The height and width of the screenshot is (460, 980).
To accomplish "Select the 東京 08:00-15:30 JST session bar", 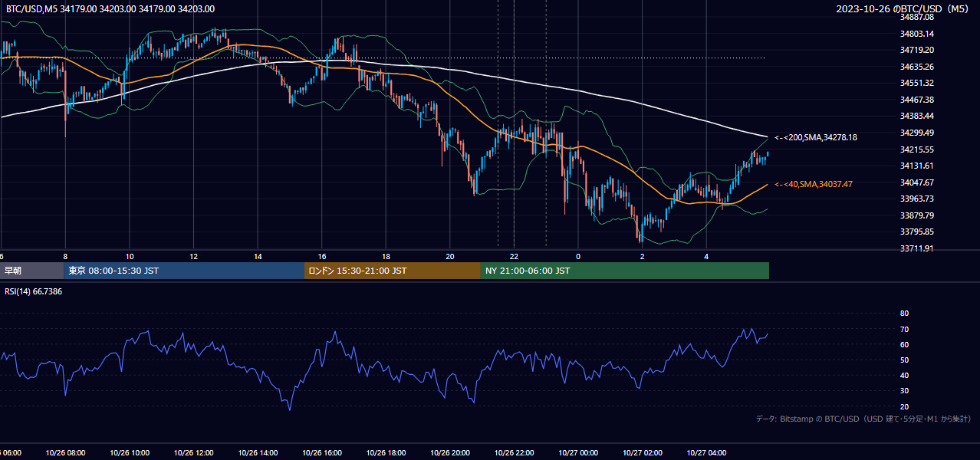I will point(184,271).
